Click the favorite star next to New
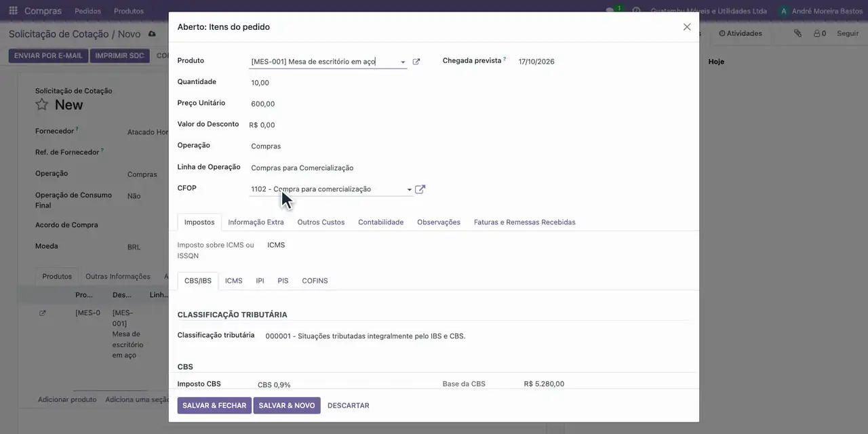Image resolution: width=868 pixels, height=434 pixels. [42, 104]
